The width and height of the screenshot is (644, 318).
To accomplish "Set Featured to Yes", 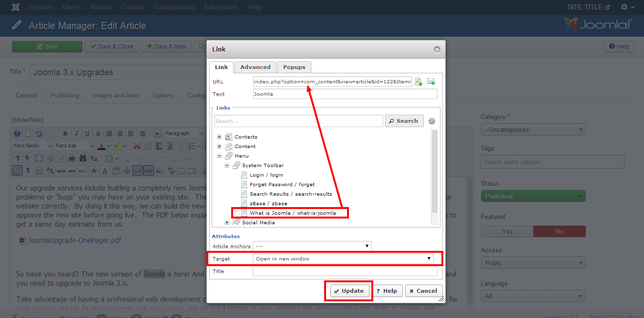I will [507, 231].
